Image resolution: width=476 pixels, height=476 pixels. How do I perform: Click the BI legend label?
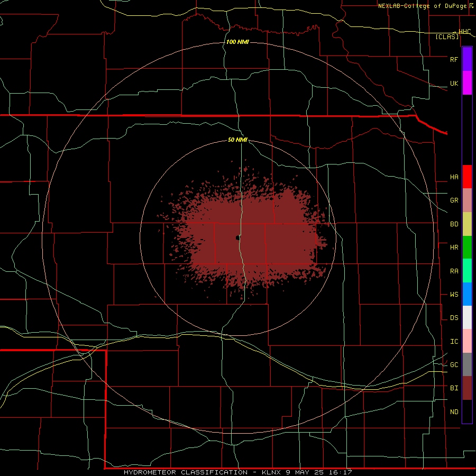(x=454, y=388)
